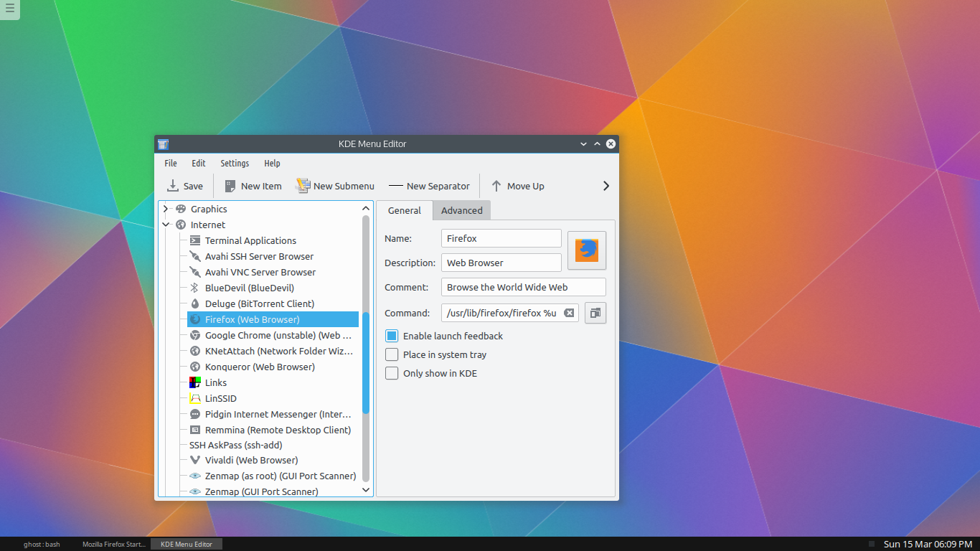Select the KNetAttach icon
The width and height of the screenshot is (980, 551).
194,351
